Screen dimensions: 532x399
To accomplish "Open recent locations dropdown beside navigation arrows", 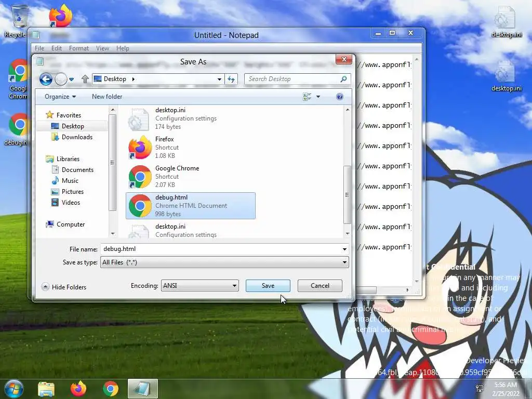I will tap(71, 79).
